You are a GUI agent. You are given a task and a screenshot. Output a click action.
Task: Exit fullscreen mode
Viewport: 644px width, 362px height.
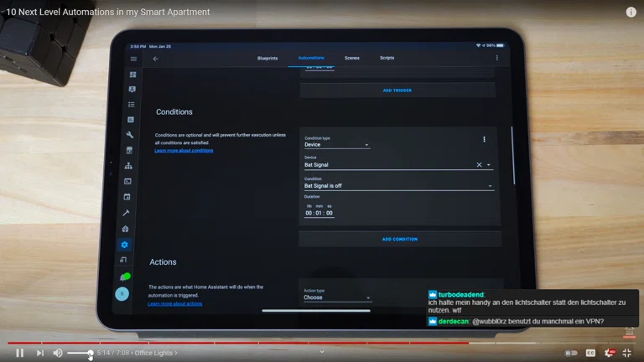(x=627, y=353)
